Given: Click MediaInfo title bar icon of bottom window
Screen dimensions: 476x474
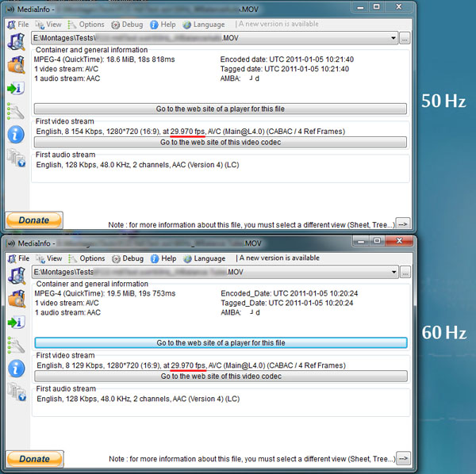Looking at the screenshot, I should [x=11, y=243].
